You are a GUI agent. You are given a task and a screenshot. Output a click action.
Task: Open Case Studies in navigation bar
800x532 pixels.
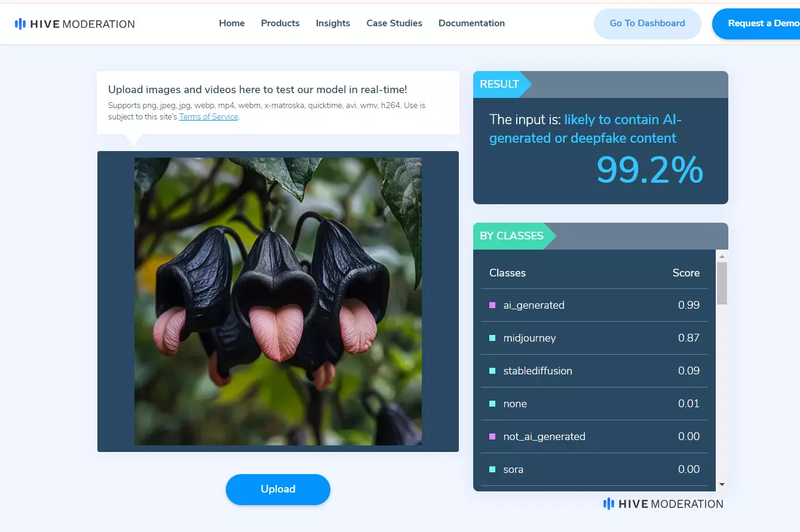pyautogui.click(x=394, y=23)
